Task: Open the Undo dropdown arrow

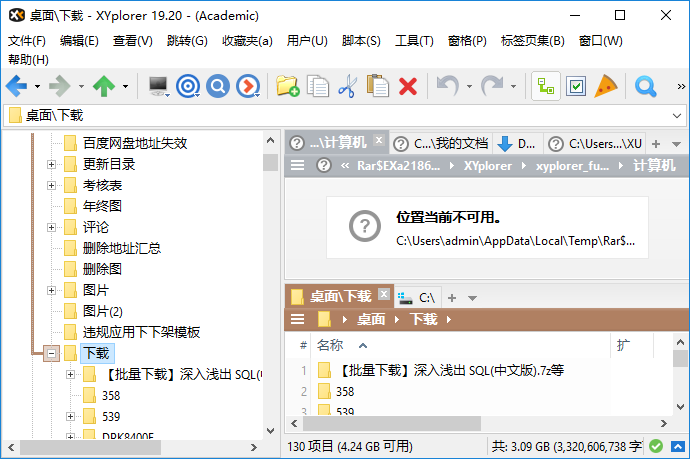Action: (x=469, y=86)
